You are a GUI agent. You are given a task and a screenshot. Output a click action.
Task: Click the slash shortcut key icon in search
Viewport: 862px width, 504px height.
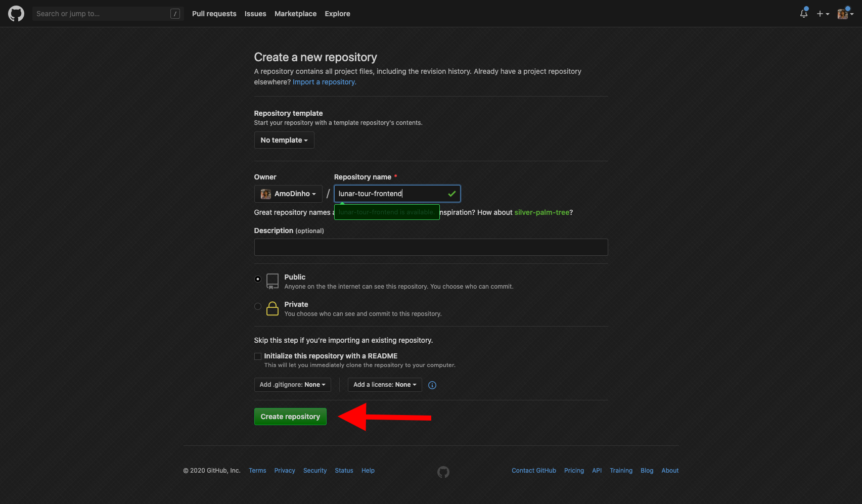tap(175, 14)
